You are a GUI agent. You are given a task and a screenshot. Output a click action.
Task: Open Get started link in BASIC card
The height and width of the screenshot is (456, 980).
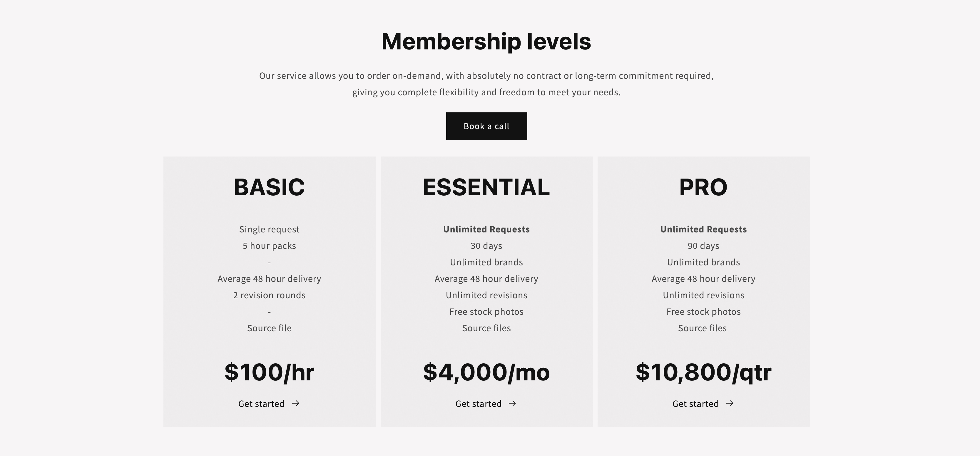point(269,403)
